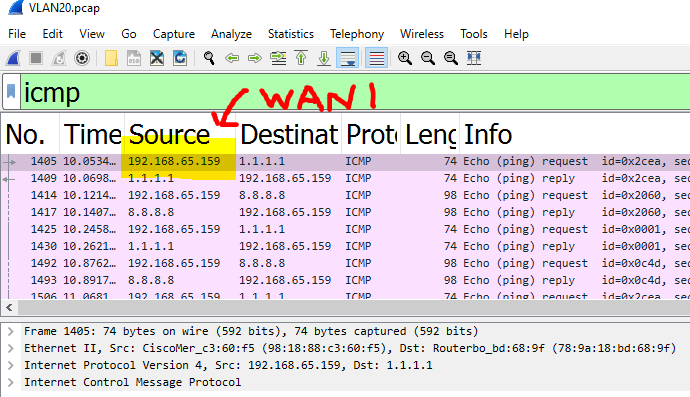Image resolution: width=690 pixels, height=397 pixels.
Task: Select packet 1409 echo reply row
Action: (345, 178)
